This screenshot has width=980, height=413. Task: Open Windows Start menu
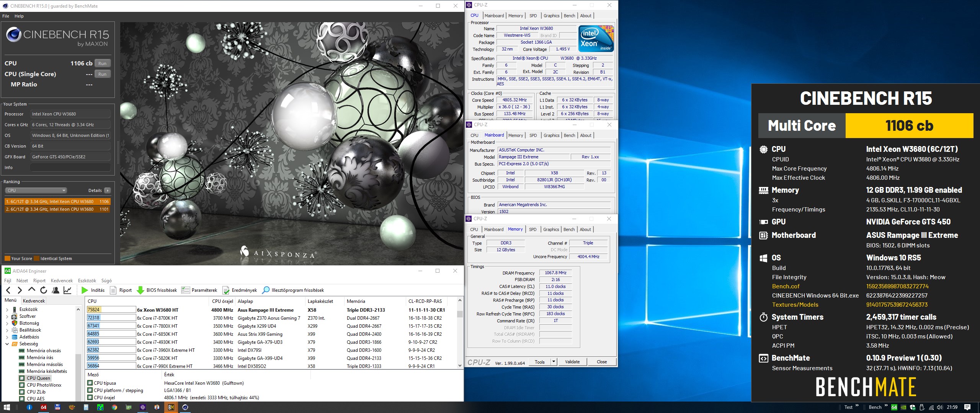(x=7, y=407)
